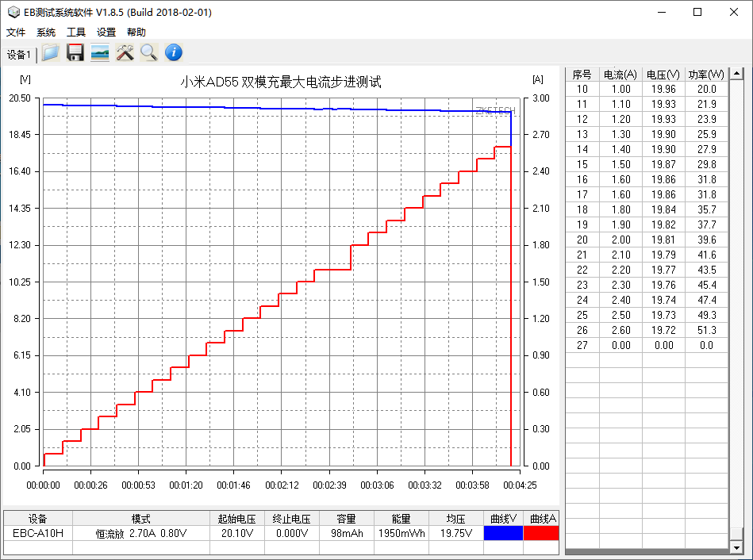753x560 pixels.
Task: Click the 20.10V starting voltage value
Action: pos(237,533)
